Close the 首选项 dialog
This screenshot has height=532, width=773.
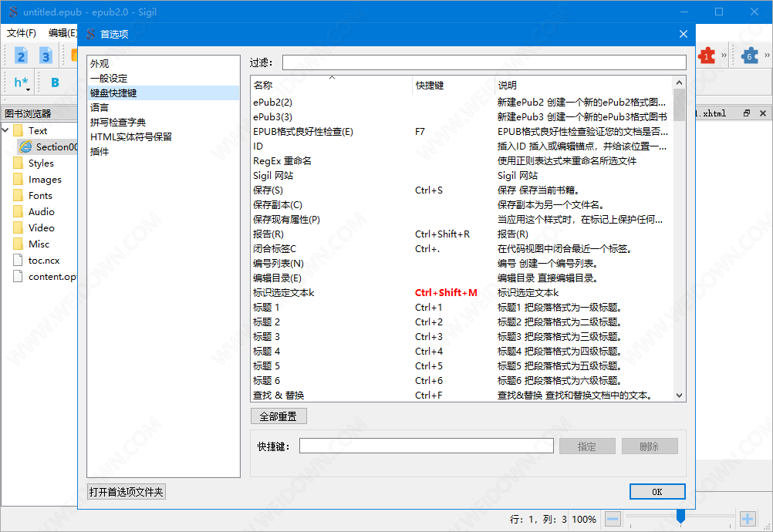684,34
